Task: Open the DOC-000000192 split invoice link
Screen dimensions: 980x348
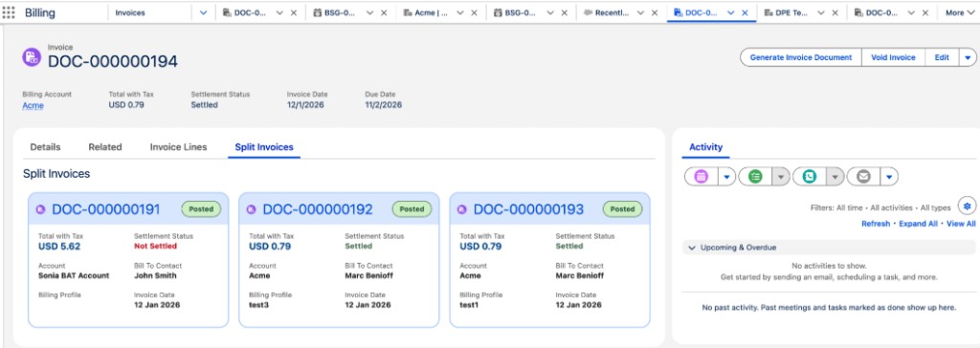Action: pos(318,209)
